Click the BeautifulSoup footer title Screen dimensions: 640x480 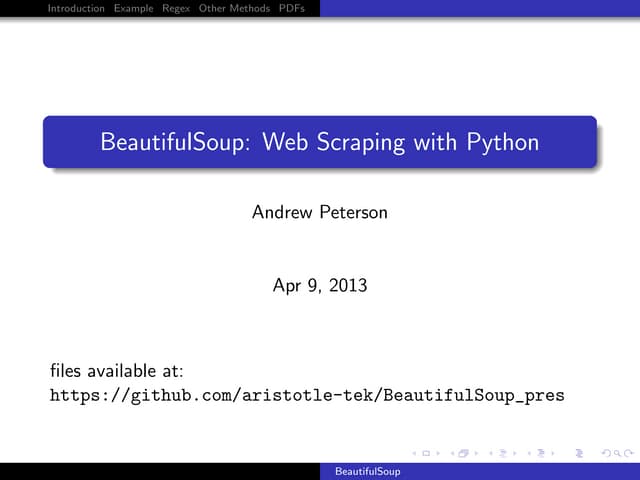pos(367,471)
